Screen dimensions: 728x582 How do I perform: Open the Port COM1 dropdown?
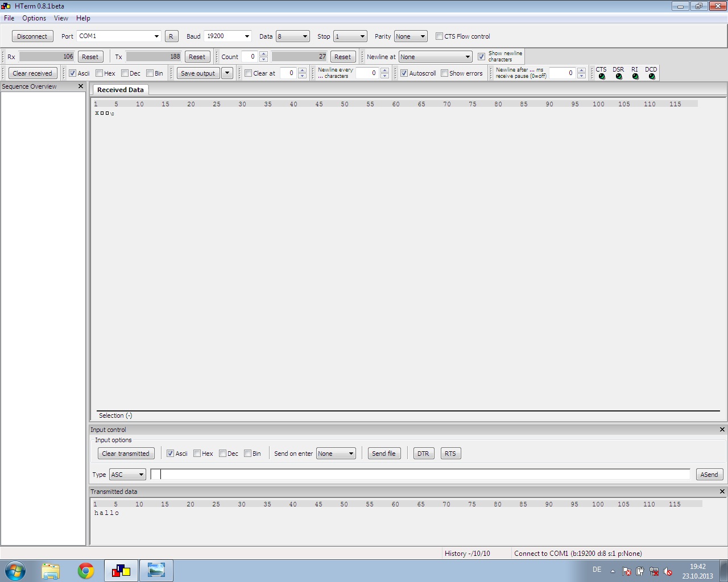tap(156, 36)
